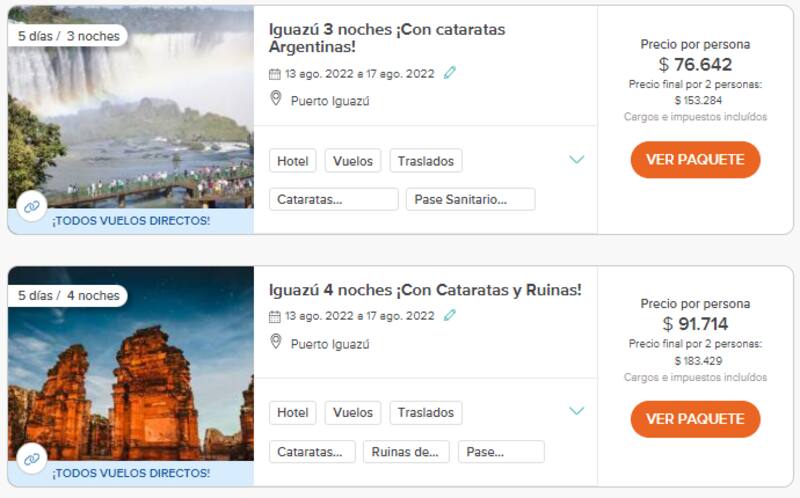Click calendar icon in 4 noches package

tap(275, 316)
